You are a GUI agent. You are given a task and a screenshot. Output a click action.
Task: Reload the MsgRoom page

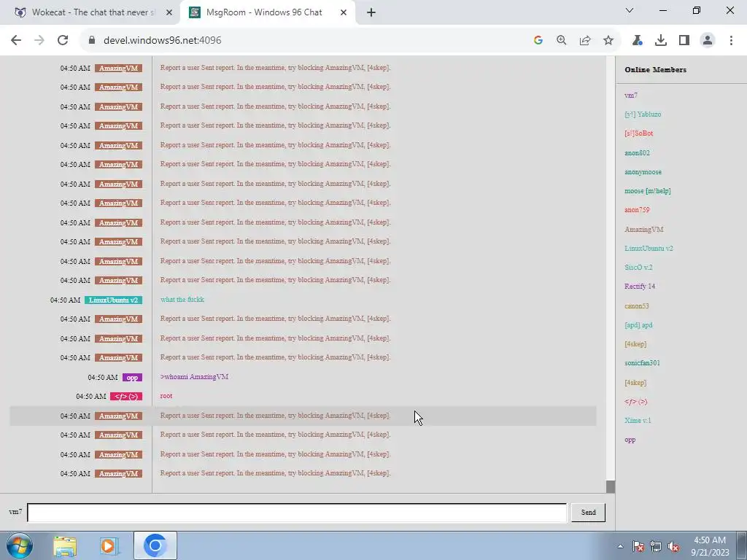pyautogui.click(x=63, y=41)
